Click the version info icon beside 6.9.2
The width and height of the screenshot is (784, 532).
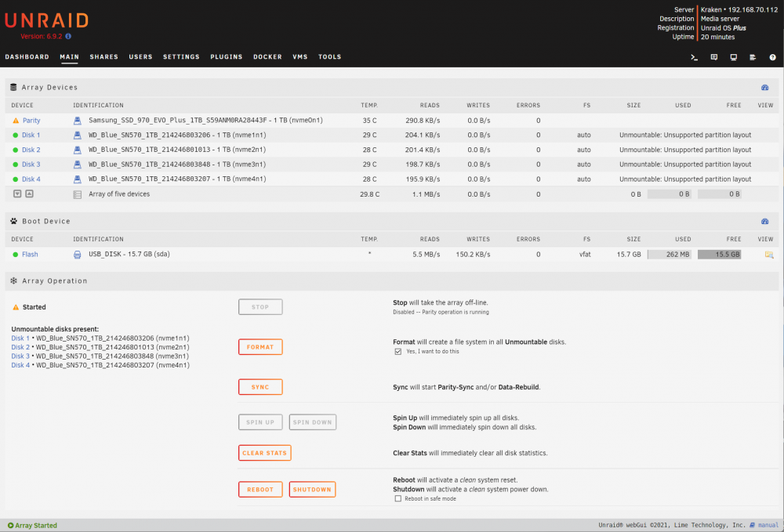[68, 36]
